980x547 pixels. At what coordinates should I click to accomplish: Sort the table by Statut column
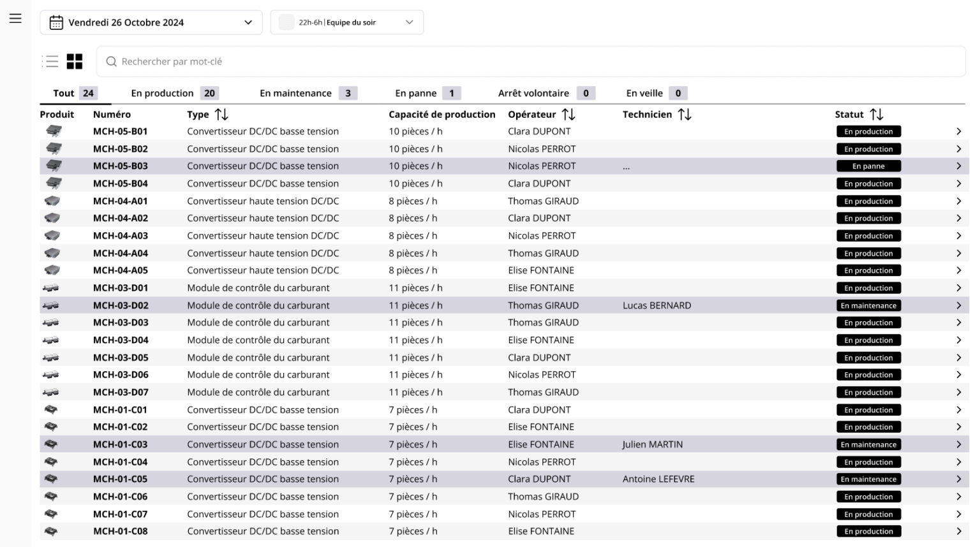coord(877,114)
